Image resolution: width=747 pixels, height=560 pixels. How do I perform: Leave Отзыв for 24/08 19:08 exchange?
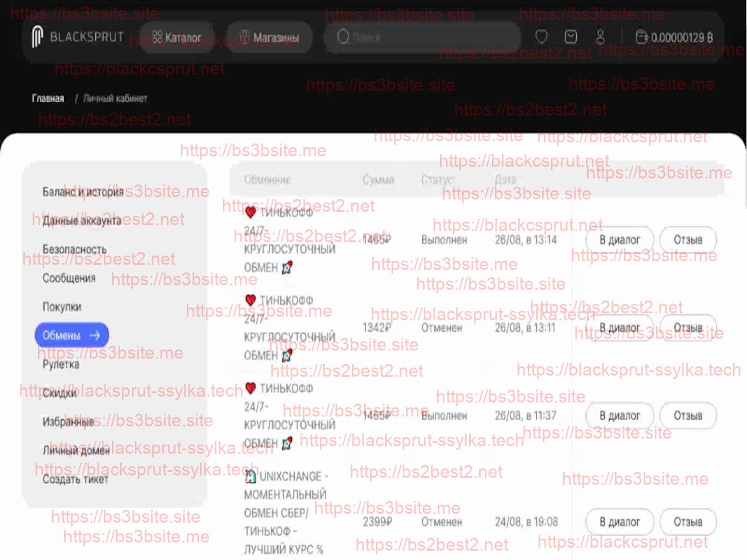[x=688, y=522]
